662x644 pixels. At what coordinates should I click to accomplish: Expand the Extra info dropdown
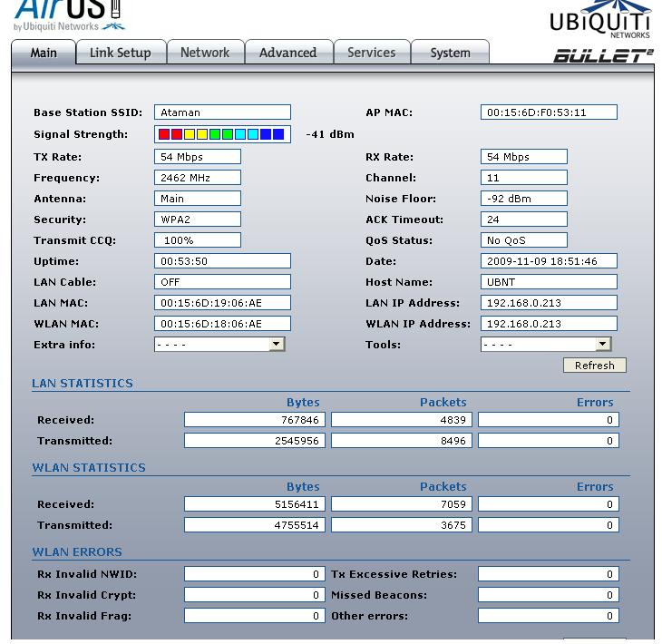coord(219,345)
